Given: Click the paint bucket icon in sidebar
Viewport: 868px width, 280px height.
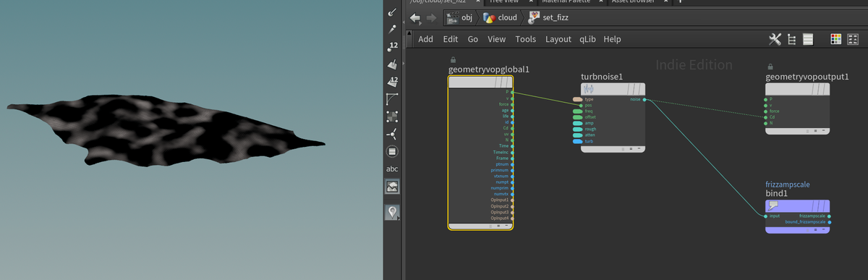Looking at the screenshot, I should pos(392,65).
